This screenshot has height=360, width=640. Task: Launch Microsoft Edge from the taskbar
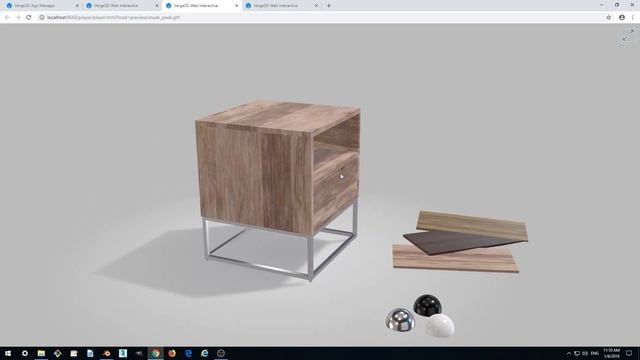pos(188,353)
